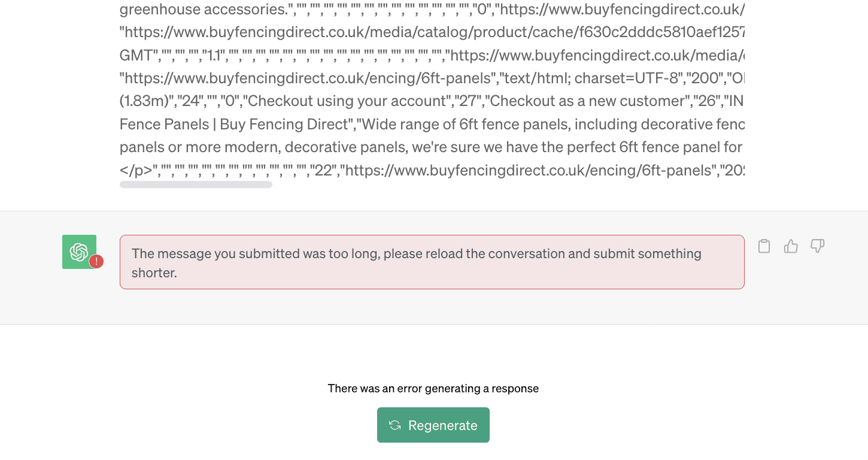Click the ChatGPT green avatar icon

coord(80,251)
